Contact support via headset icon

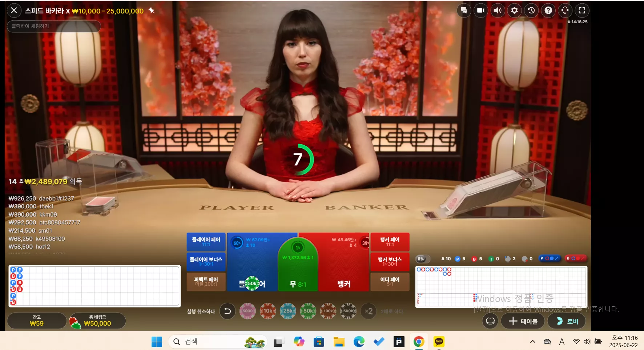click(565, 11)
